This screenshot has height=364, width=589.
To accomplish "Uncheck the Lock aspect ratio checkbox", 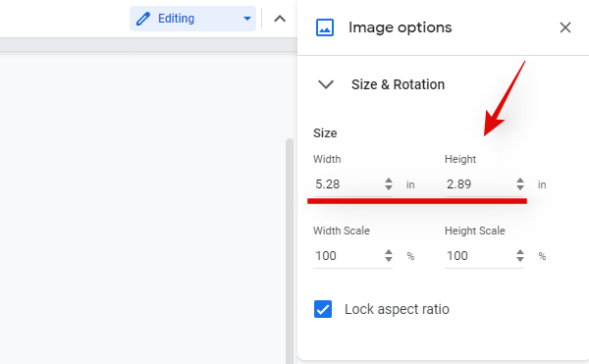I will point(323,309).
